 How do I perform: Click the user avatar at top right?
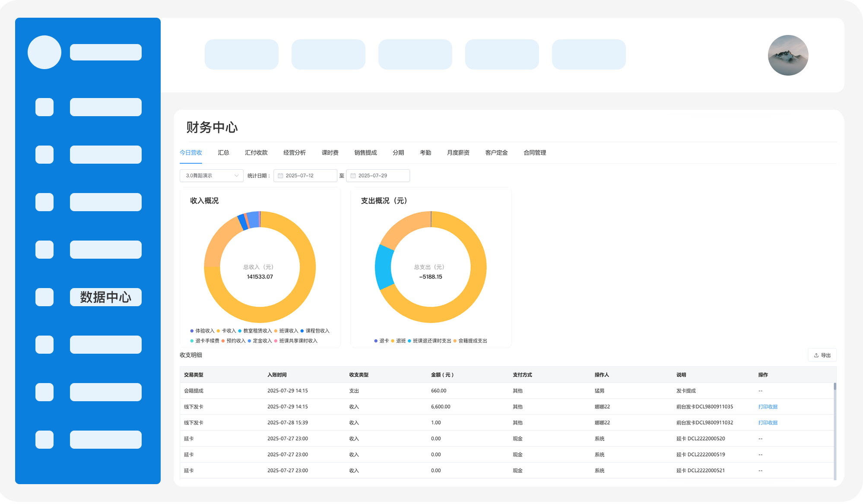point(788,55)
